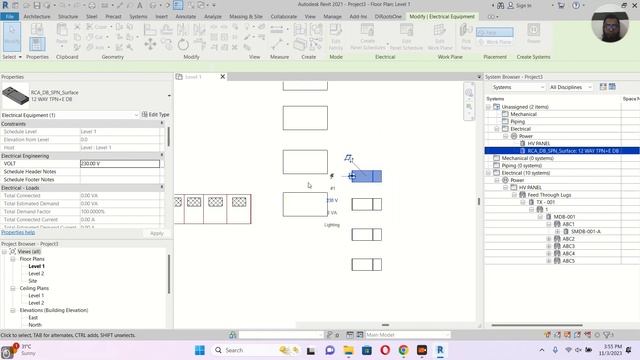This screenshot has width=640, height=360.
Task: Click the Measure between two references icon
Action: click(x=276, y=29)
